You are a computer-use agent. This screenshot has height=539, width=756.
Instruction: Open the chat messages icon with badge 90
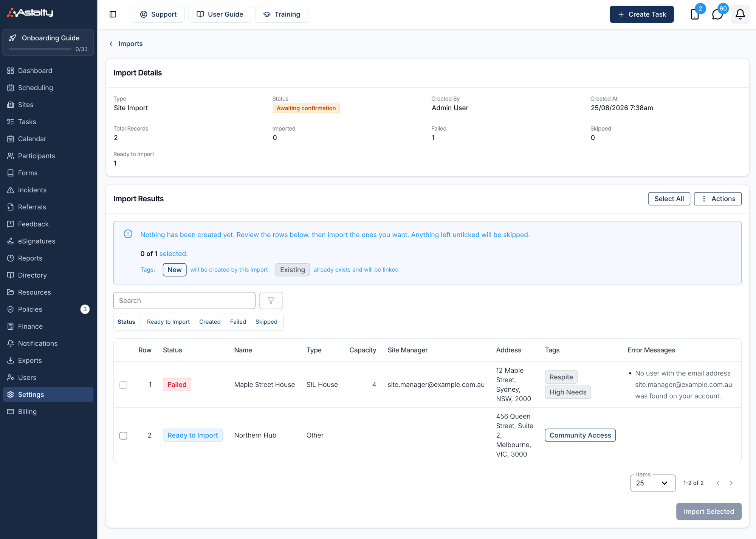pos(717,14)
